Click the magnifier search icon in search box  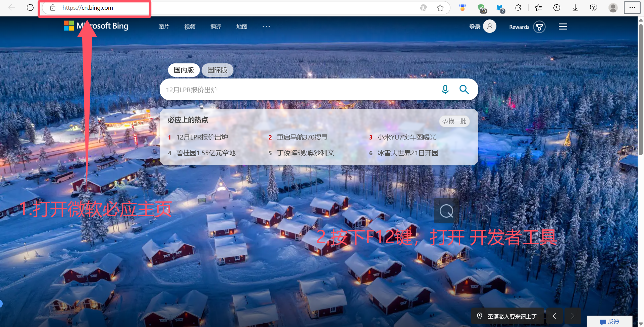(464, 90)
